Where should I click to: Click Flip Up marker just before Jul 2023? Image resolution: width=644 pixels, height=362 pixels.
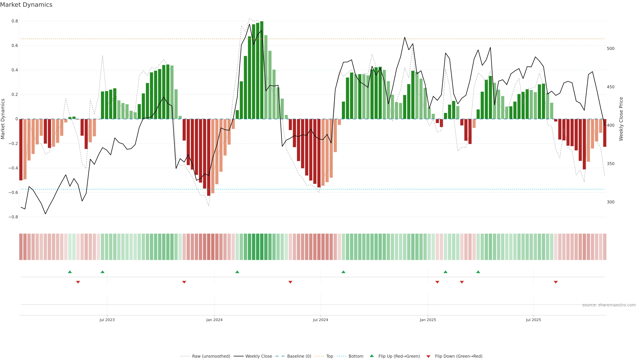click(102, 272)
